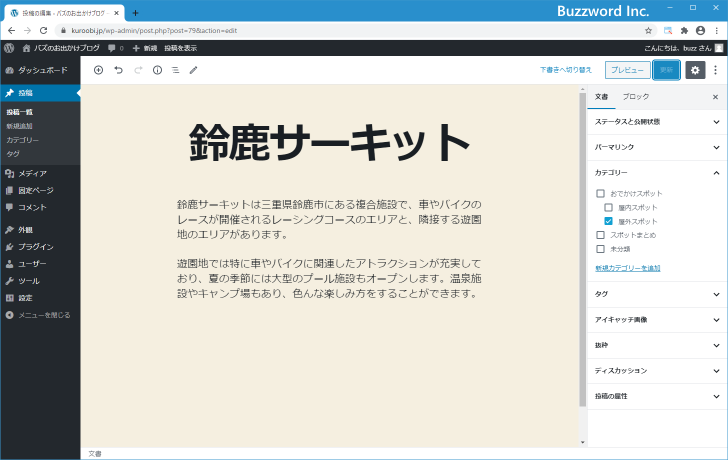Expand the ディスカッション panel

click(657, 371)
